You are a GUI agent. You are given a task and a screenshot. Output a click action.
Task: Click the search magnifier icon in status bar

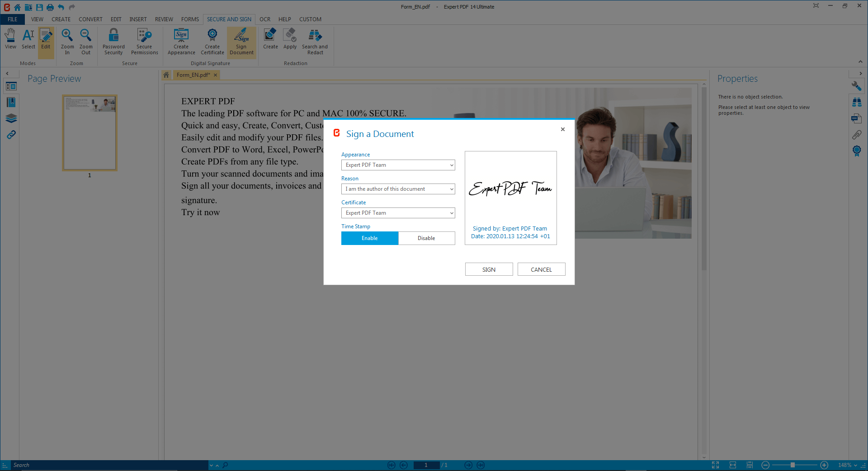point(225,465)
